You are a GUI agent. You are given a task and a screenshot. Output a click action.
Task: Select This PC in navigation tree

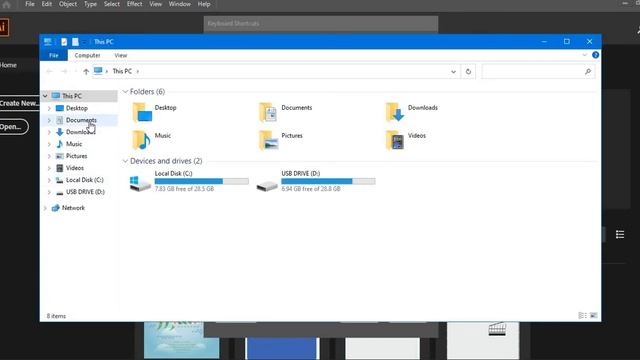pos(72,96)
